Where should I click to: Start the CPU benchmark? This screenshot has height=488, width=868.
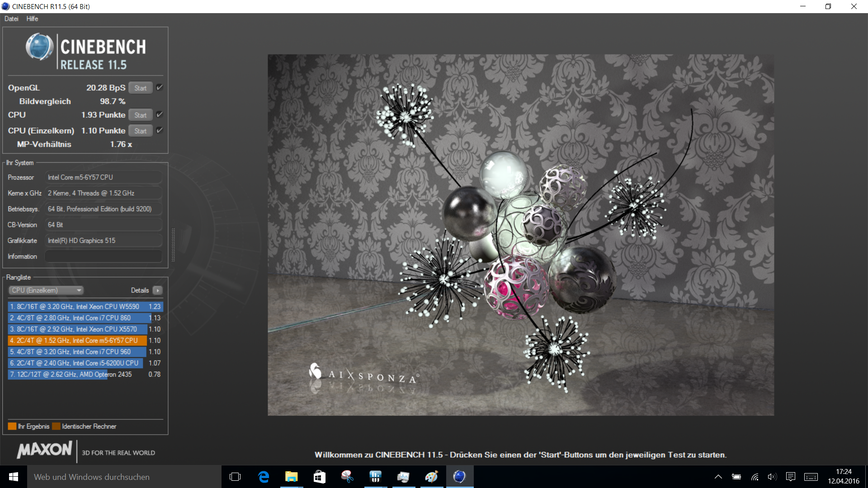140,115
